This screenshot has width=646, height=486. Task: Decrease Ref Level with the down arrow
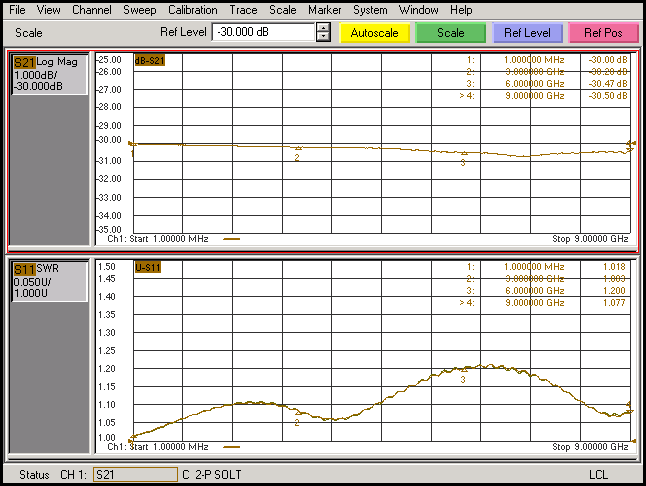tap(322, 37)
